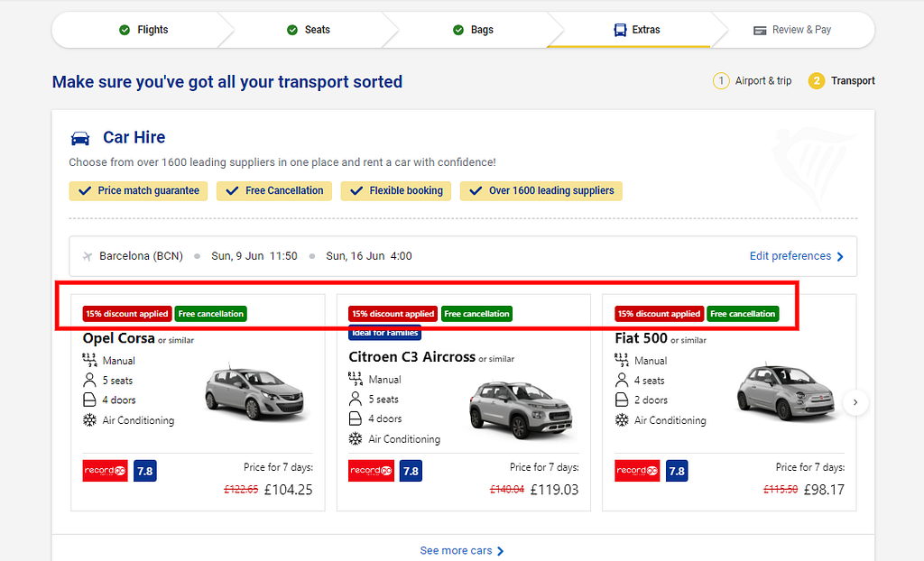Click Opel Corsa Free cancellation tag
This screenshot has height=561, width=924.
[211, 314]
